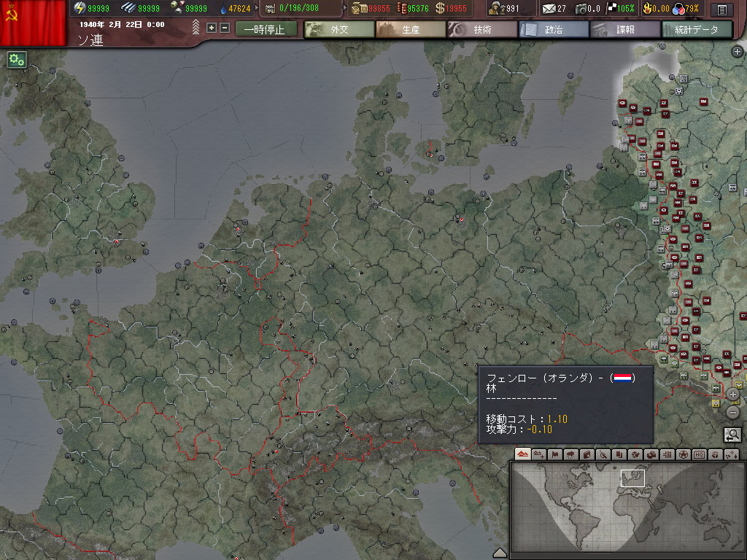
Task: Click the manpower value 991
Action: pos(513,9)
